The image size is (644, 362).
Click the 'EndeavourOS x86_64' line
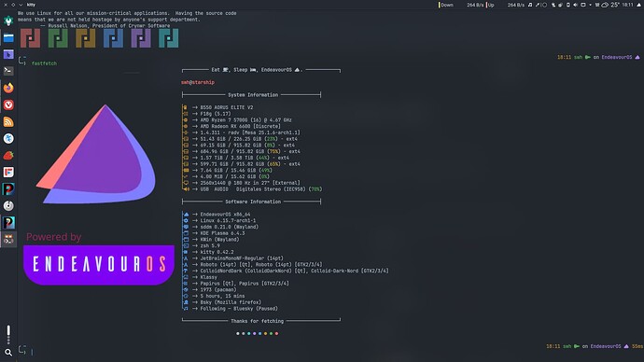pyautogui.click(x=225, y=215)
